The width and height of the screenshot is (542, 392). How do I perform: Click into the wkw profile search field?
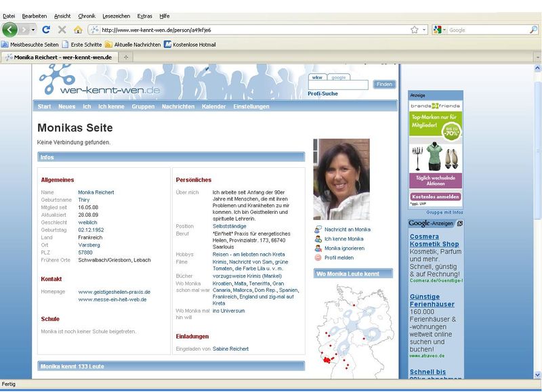[x=338, y=85]
